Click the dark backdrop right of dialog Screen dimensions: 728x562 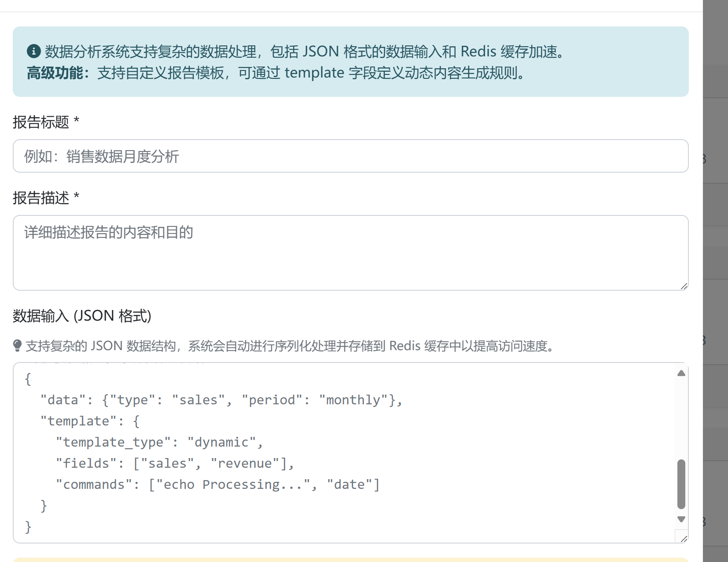click(715, 264)
